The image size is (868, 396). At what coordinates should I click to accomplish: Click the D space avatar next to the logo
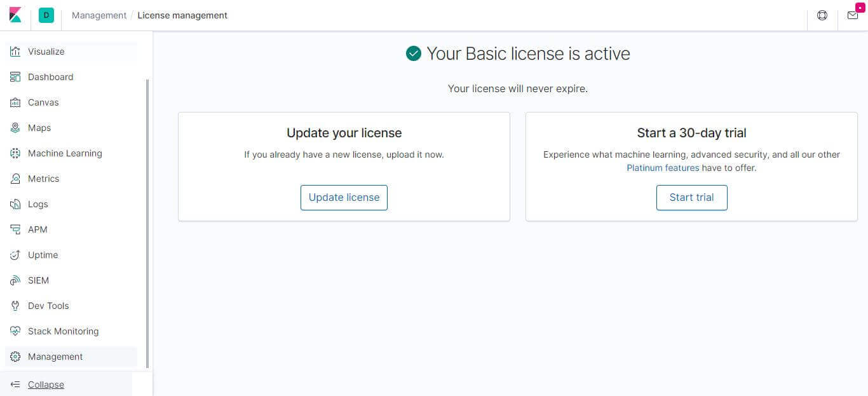point(46,14)
